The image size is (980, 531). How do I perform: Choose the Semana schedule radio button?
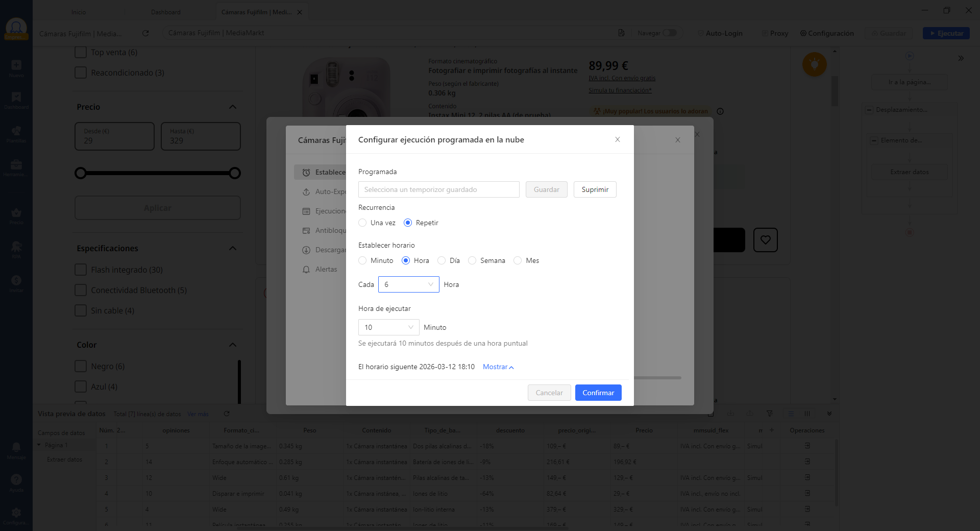pos(472,260)
